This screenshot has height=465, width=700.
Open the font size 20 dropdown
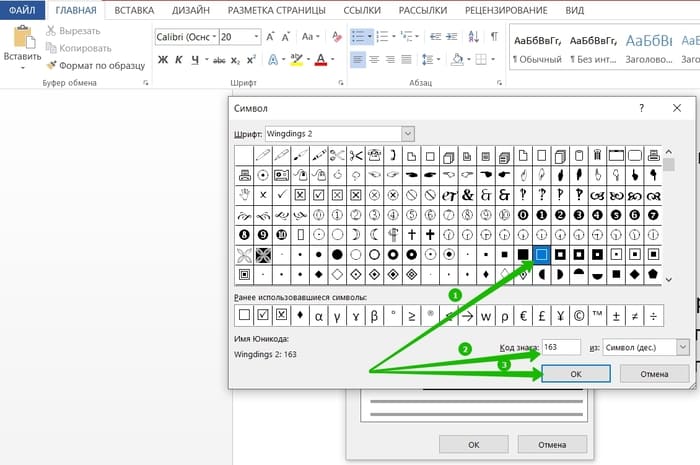click(257, 37)
